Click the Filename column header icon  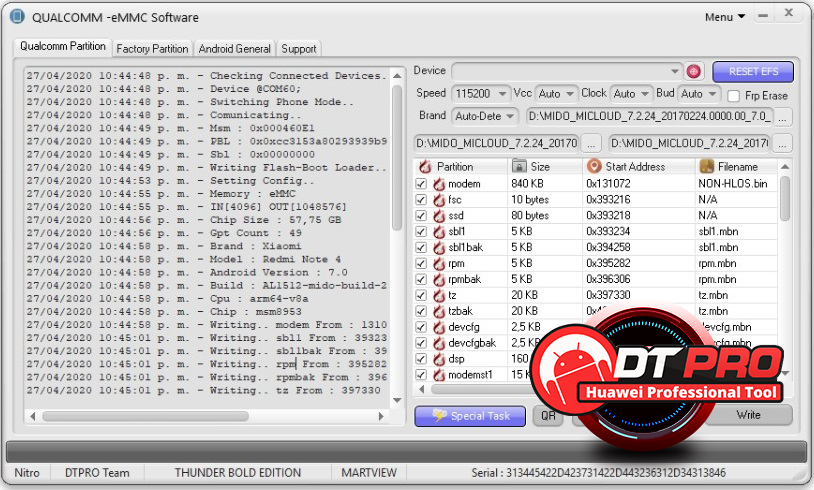point(707,166)
